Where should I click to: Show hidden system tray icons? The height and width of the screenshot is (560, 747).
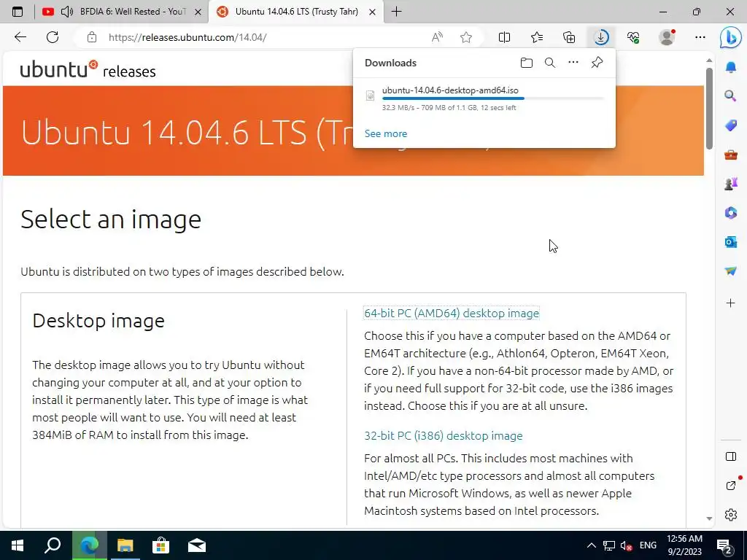591,545
